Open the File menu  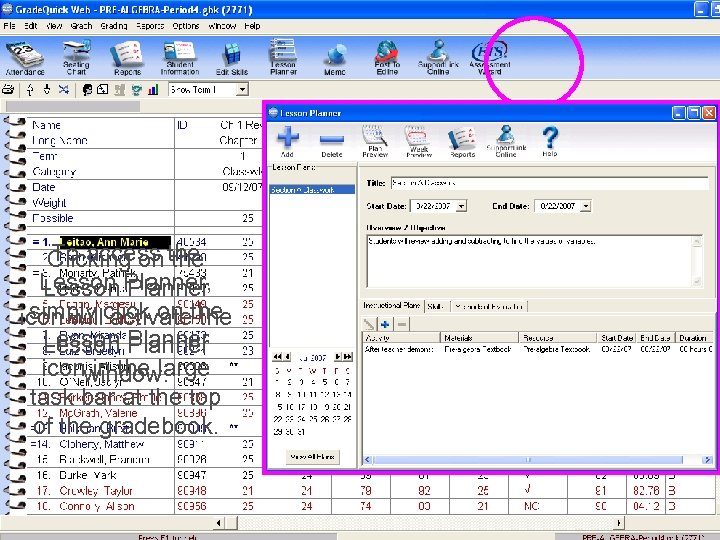[9, 26]
